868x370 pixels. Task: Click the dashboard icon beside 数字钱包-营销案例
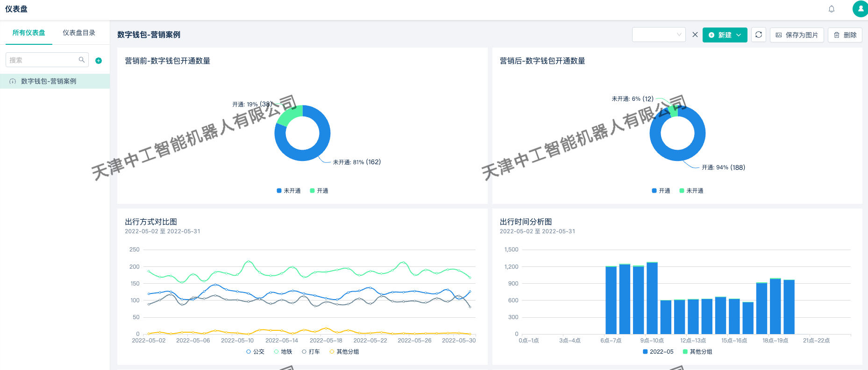click(13, 81)
